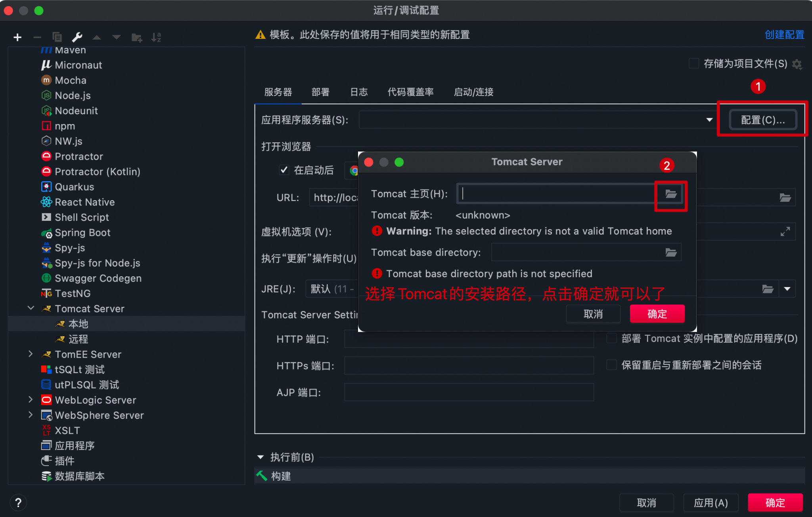Click the AJP 端口 input field
The height and width of the screenshot is (517, 812).
click(x=469, y=392)
